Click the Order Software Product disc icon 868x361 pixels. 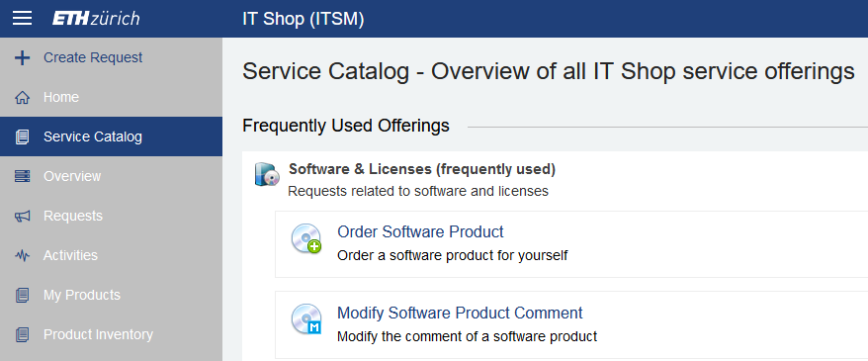(306, 238)
